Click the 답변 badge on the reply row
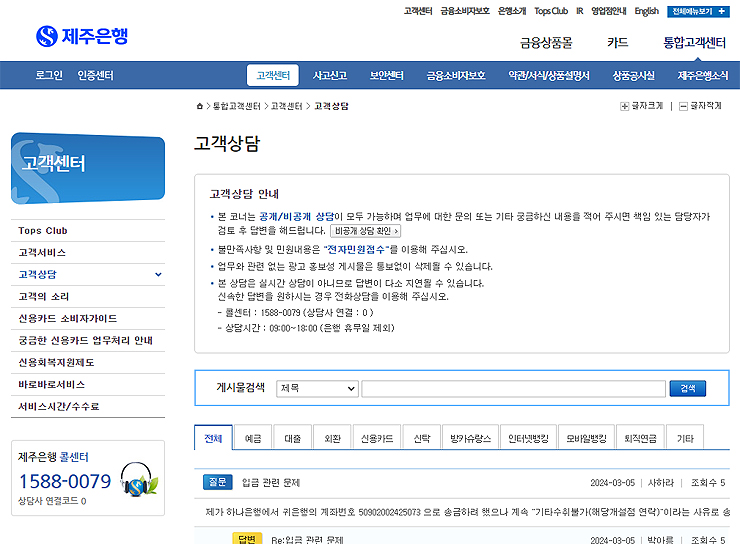This screenshot has height=544, width=740. (247, 539)
